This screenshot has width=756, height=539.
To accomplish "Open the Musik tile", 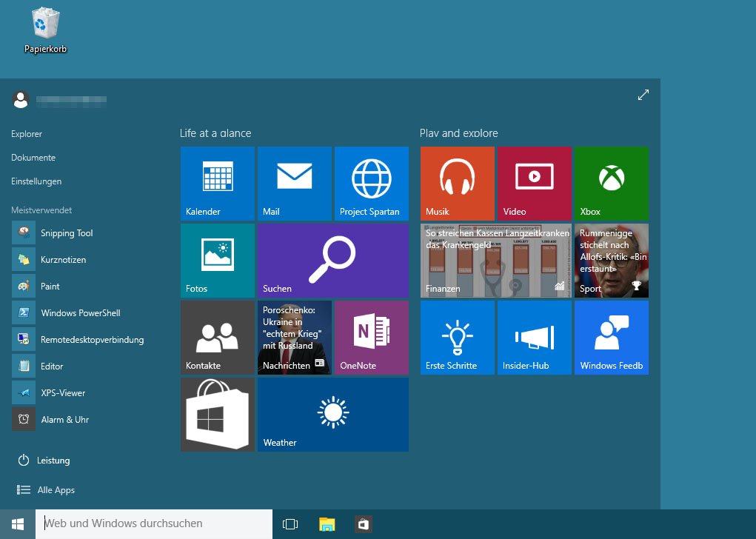I will pyautogui.click(x=458, y=184).
